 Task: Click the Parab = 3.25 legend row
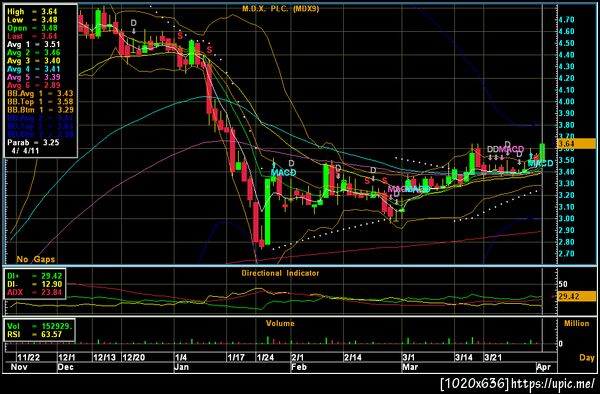pyautogui.click(x=33, y=142)
